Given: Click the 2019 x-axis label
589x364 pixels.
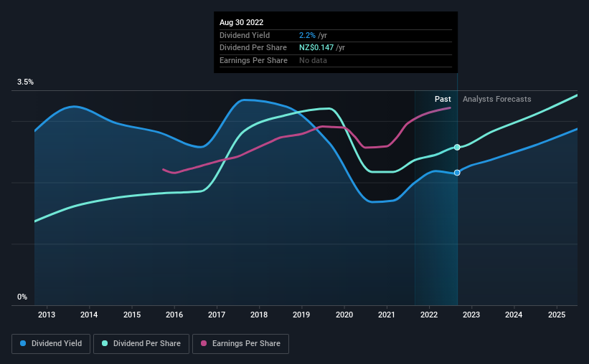Looking at the screenshot, I should tap(301, 315).
